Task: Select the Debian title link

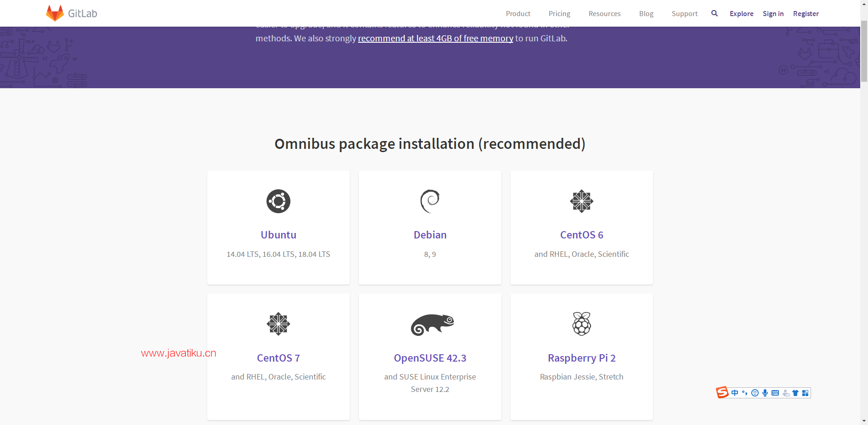Action: tap(430, 235)
